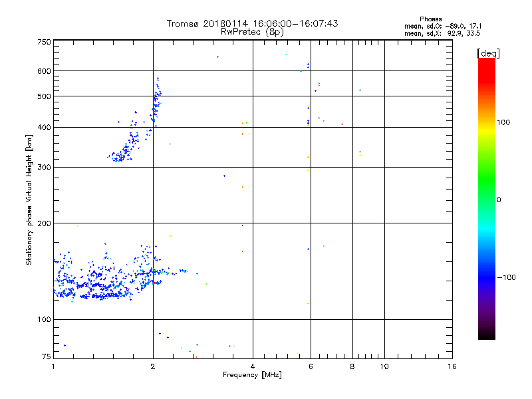The height and width of the screenshot is (399, 532).
Task: Click the color bar tick label '0'
Action: [x=499, y=199]
